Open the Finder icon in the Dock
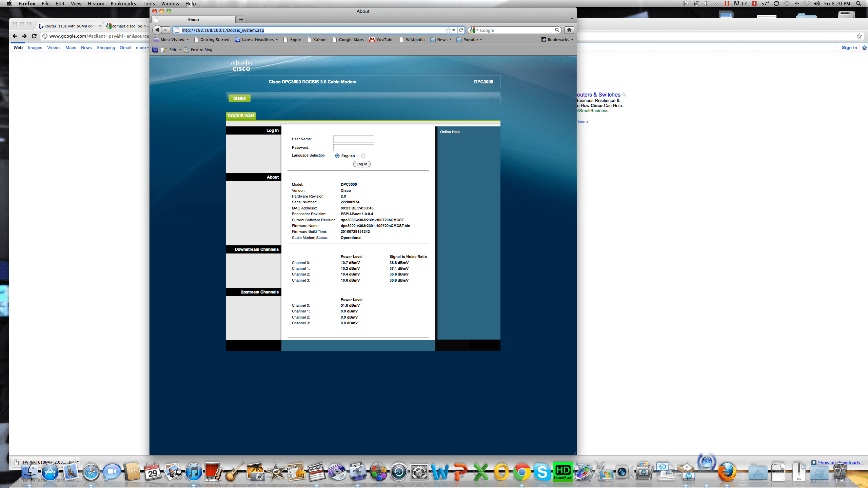 click(29, 472)
